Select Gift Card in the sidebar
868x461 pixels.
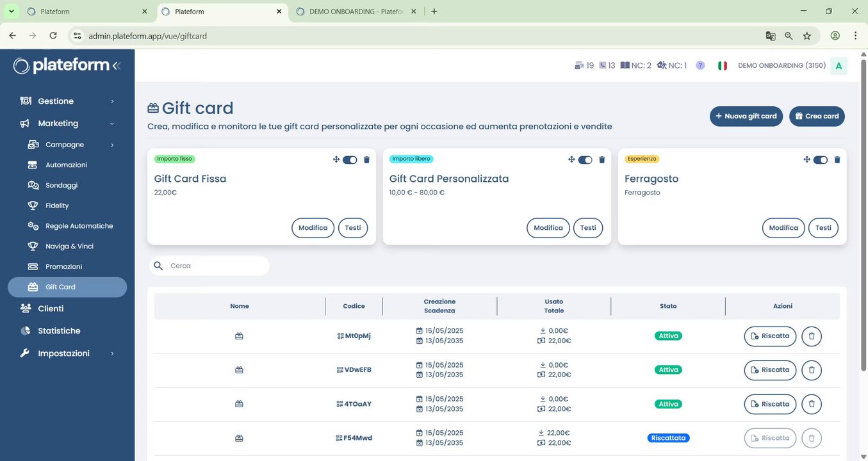[67, 287]
